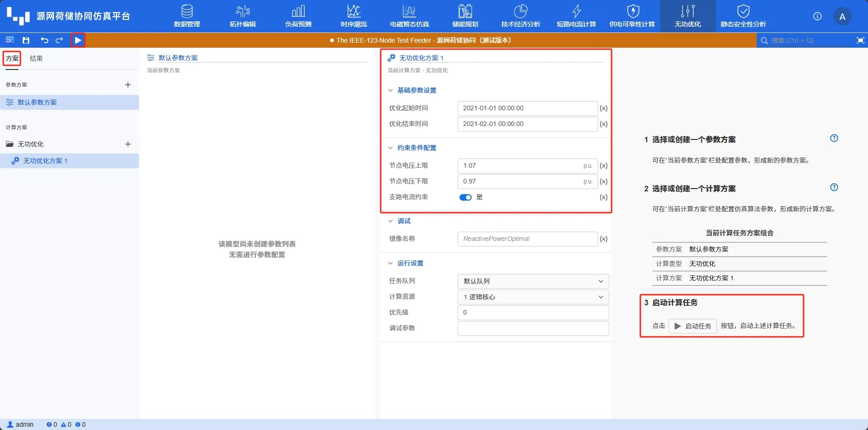Click the 无功优化方案 1 panel title
The width and height of the screenshot is (868, 430).
pos(421,58)
